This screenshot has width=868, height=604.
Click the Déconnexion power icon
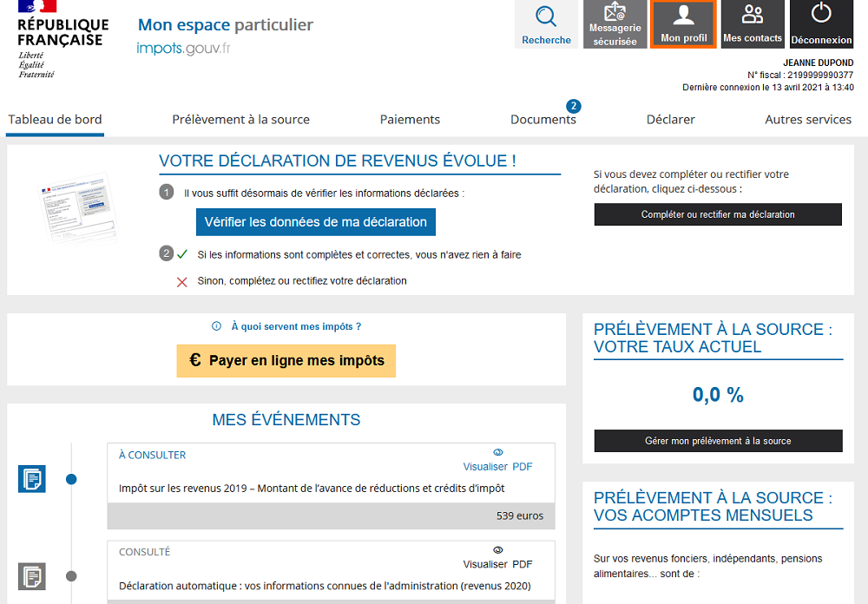click(821, 24)
